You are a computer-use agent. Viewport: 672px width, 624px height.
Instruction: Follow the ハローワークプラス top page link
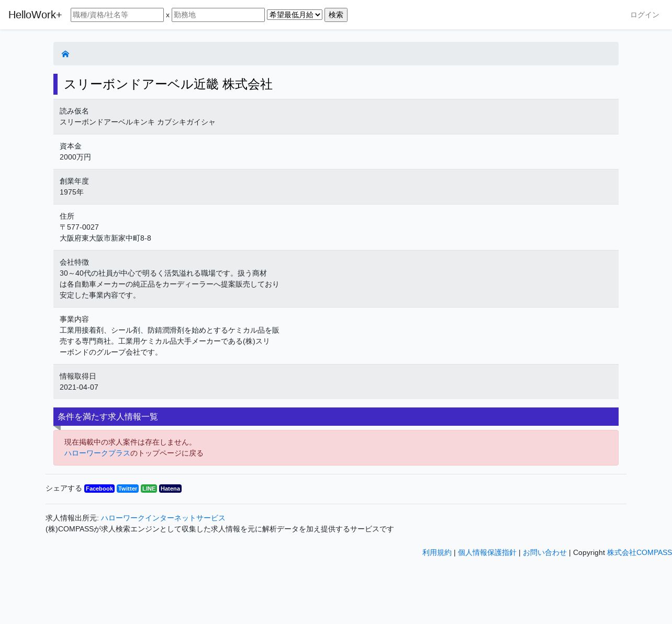tap(97, 453)
